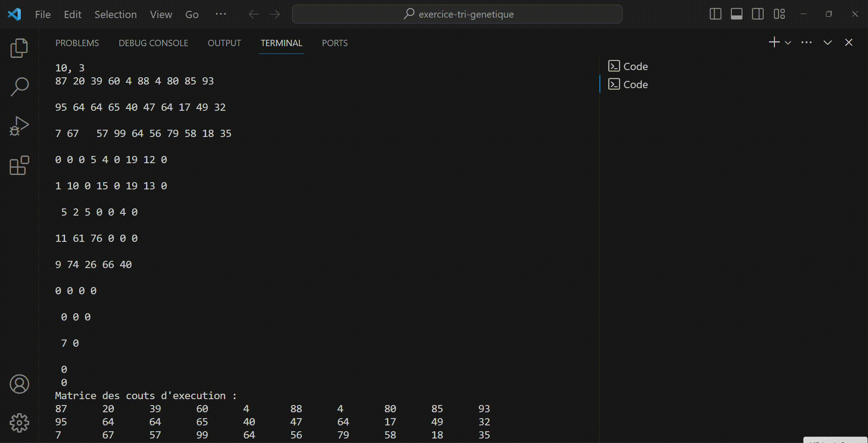This screenshot has width=868, height=443.
Task: Open Manage settings gear
Action: pos(19,423)
